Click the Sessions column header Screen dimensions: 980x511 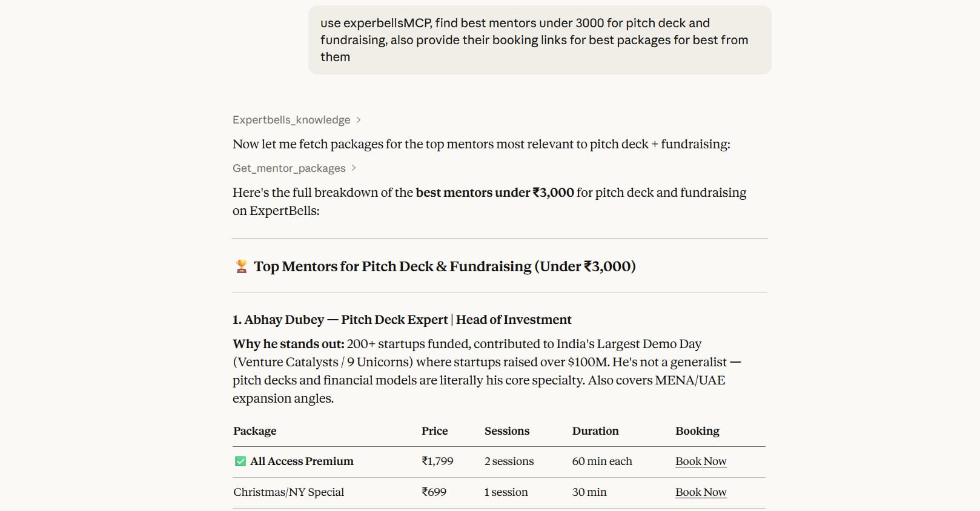(x=507, y=431)
